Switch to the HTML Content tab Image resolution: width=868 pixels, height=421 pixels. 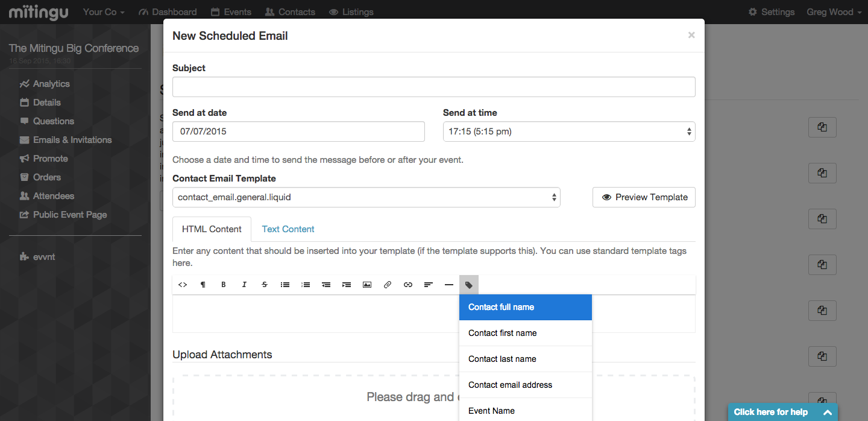pyautogui.click(x=212, y=229)
